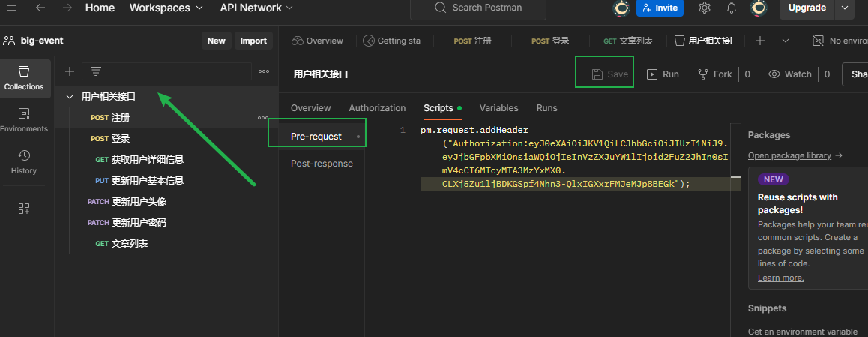Viewport: 868px width, 337px height.
Task: Go back with the left arrow
Action: [40, 8]
